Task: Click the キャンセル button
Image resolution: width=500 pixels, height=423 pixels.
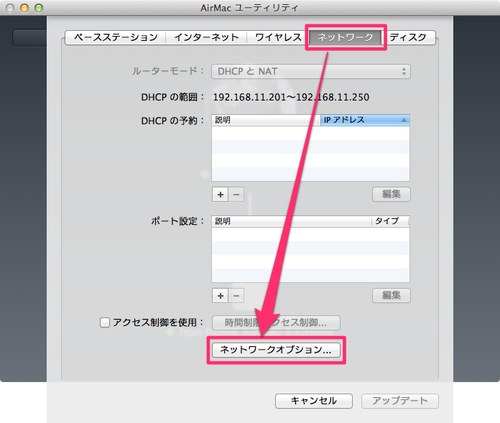Action: [x=314, y=401]
